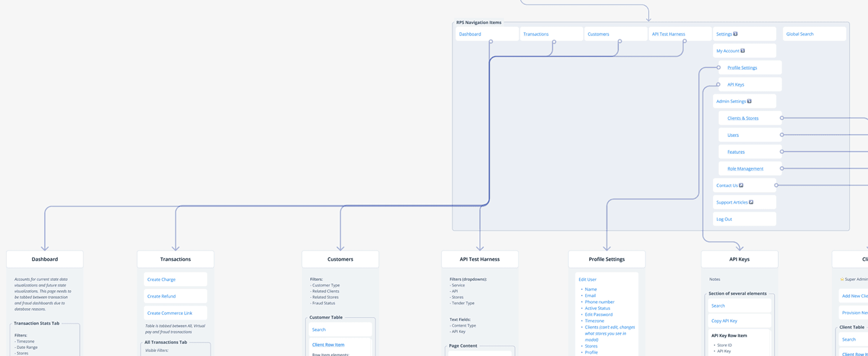
Task: Select the API Keys page header card
Action: coord(739,259)
